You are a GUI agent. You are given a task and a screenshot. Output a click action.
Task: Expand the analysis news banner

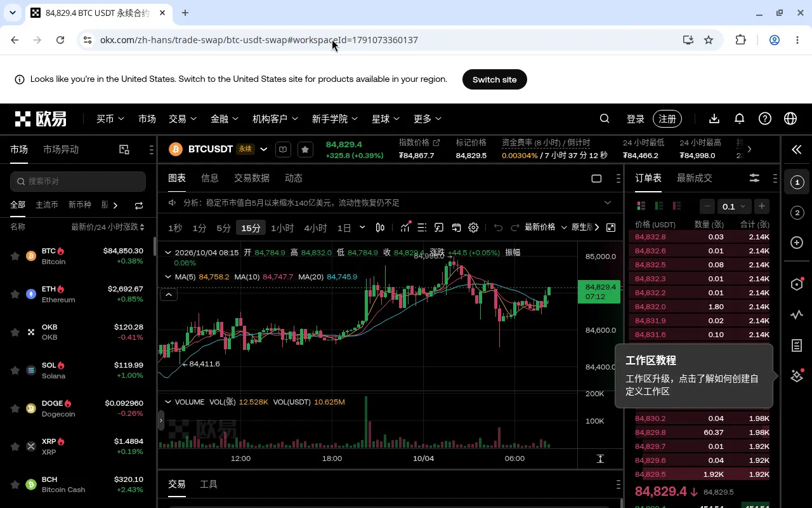point(608,203)
